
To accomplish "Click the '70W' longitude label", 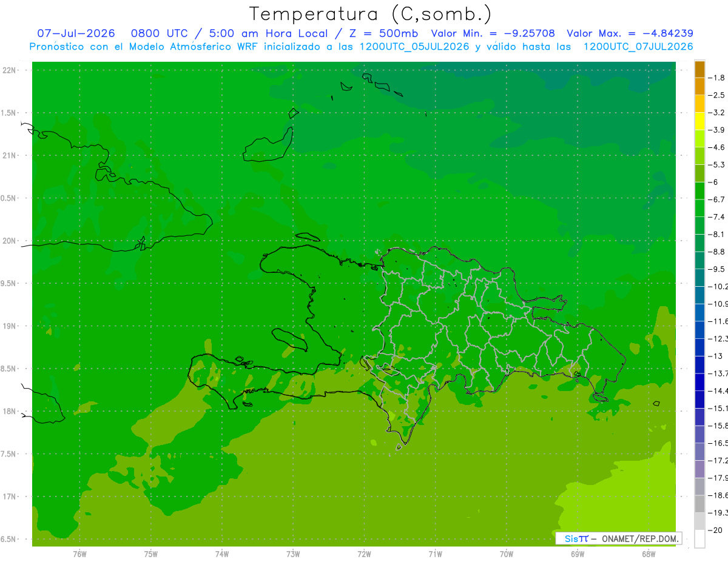I will 507,554.
